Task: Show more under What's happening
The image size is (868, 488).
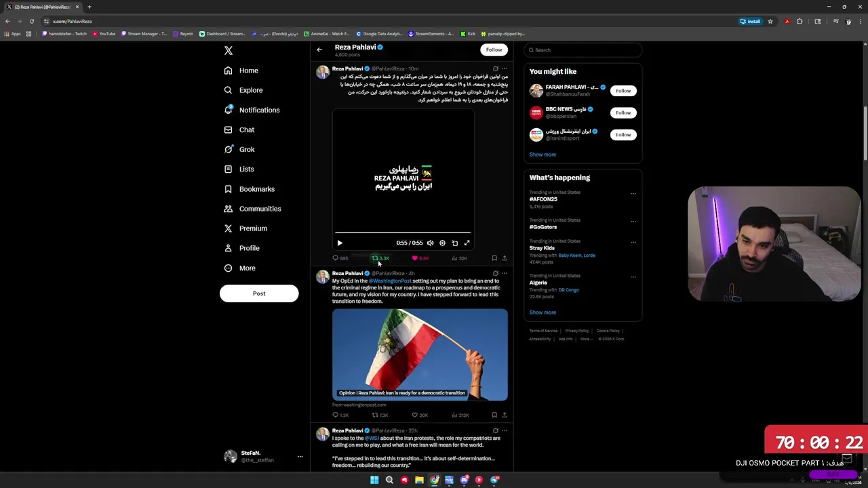Action: pyautogui.click(x=542, y=312)
